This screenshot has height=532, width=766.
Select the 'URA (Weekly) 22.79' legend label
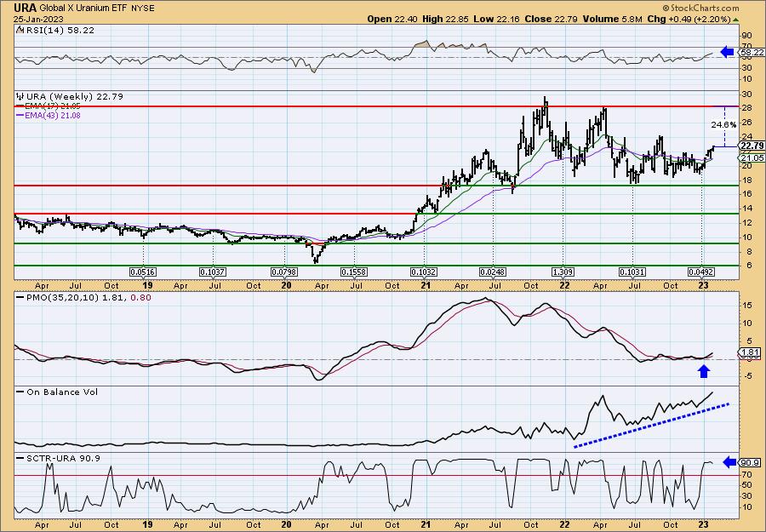coord(74,96)
